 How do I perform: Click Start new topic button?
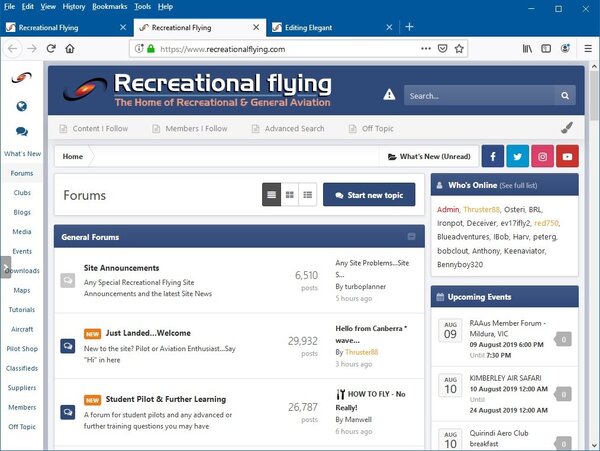pos(369,195)
